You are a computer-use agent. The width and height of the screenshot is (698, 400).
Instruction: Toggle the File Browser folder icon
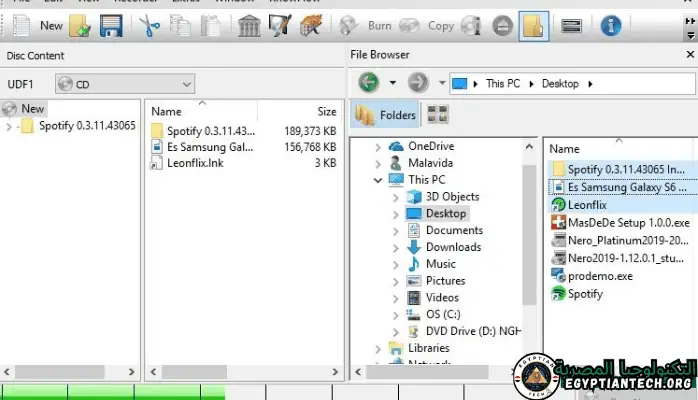pyautogui.click(x=533, y=26)
